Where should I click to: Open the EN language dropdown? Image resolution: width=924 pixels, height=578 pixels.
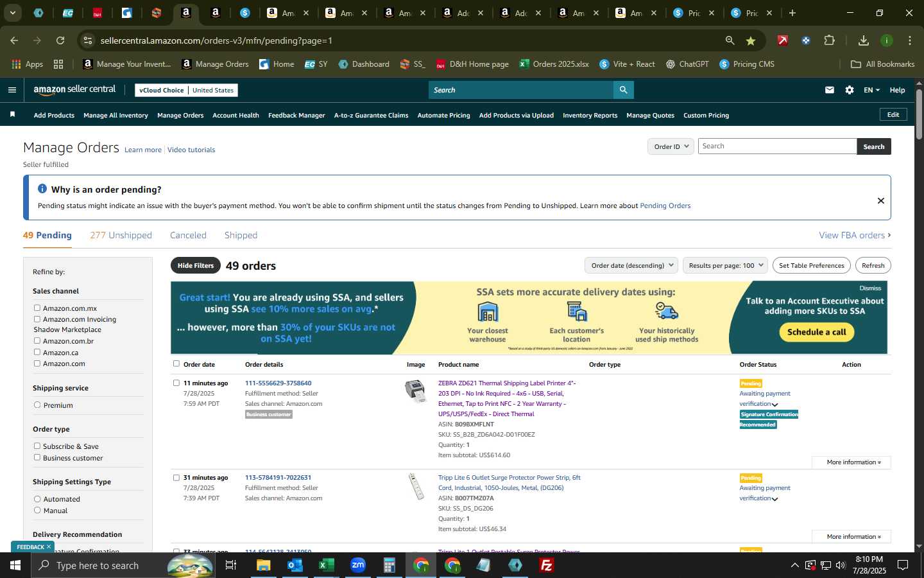[x=871, y=90]
